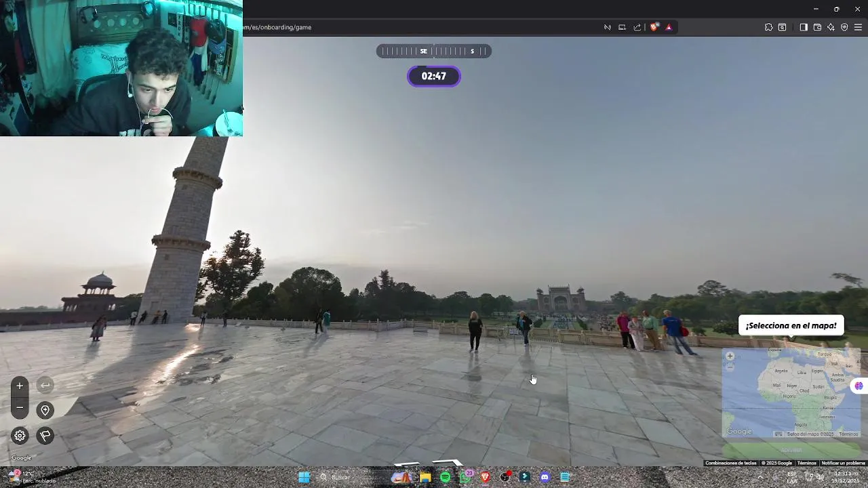
Task: Show hidden system tray icons
Action: click(759, 477)
